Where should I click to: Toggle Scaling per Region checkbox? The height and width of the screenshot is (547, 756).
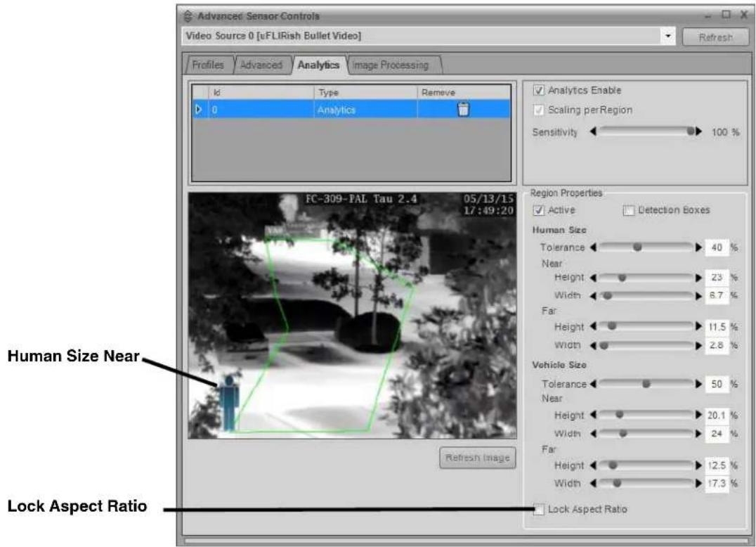(x=539, y=110)
